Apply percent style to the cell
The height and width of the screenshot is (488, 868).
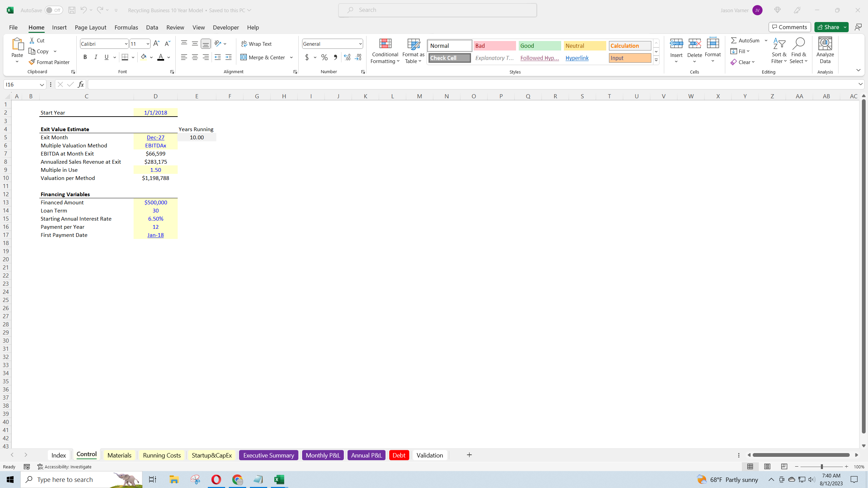tap(324, 57)
